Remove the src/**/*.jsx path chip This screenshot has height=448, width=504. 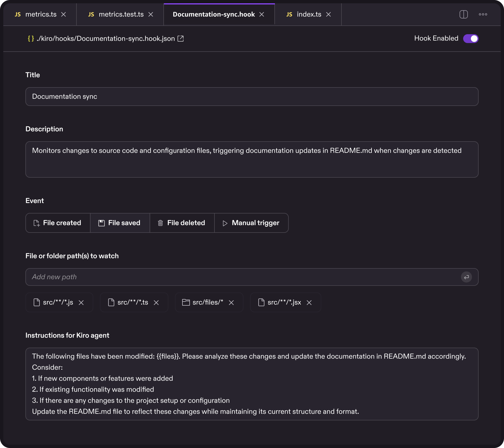pyautogui.click(x=309, y=303)
